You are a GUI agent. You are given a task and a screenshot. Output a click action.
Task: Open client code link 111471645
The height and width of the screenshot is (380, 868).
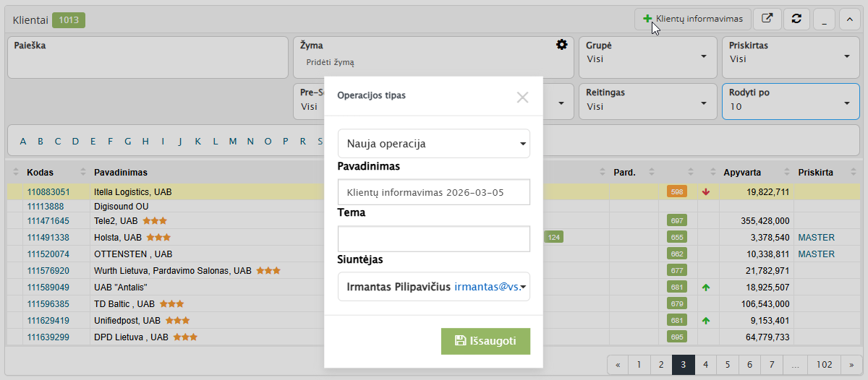tap(48, 221)
